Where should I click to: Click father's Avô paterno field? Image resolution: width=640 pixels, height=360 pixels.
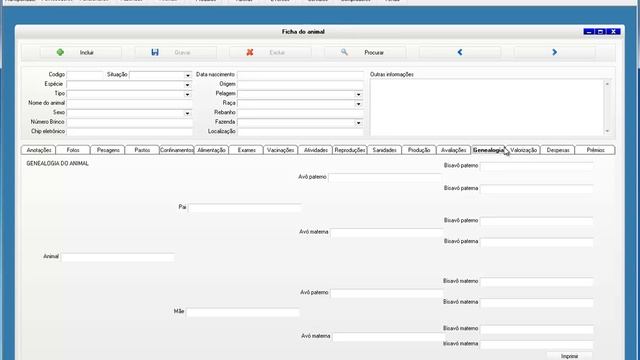point(385,178)
